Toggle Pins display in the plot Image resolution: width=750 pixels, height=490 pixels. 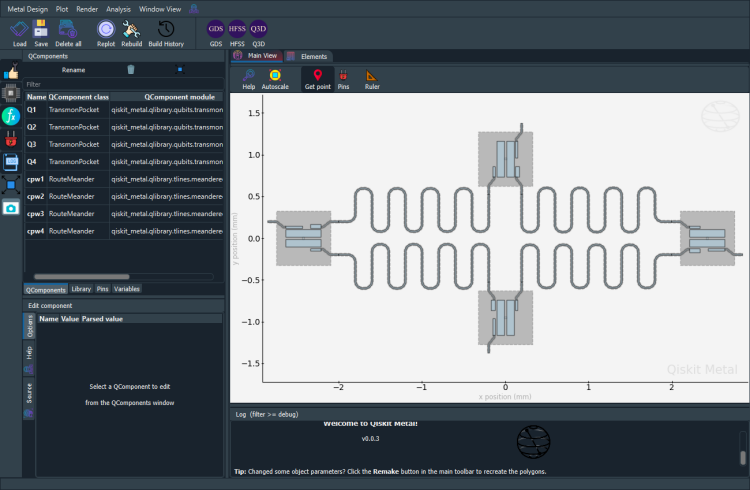(x=343, y=79)
